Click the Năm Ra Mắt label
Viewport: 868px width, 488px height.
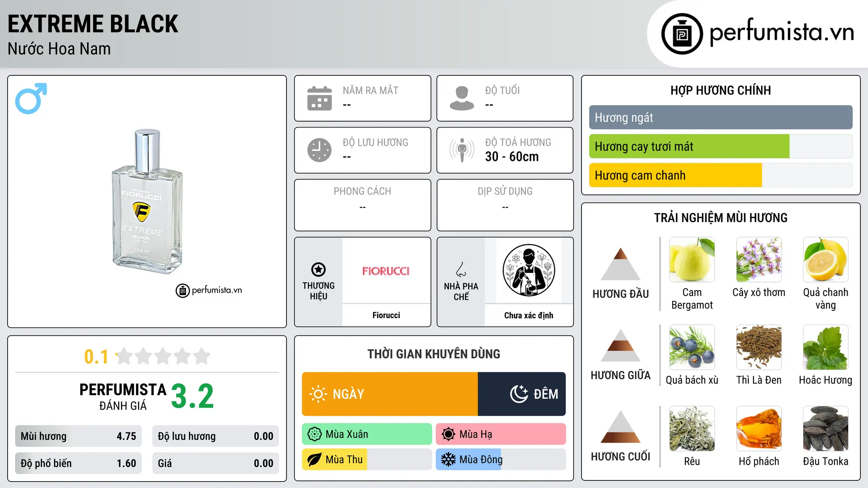370,90
